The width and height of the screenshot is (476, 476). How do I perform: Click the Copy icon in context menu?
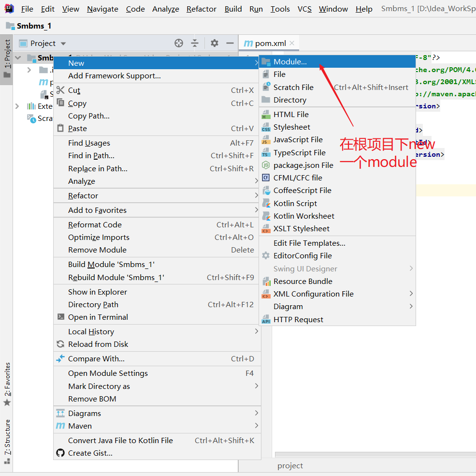(60, 103)
